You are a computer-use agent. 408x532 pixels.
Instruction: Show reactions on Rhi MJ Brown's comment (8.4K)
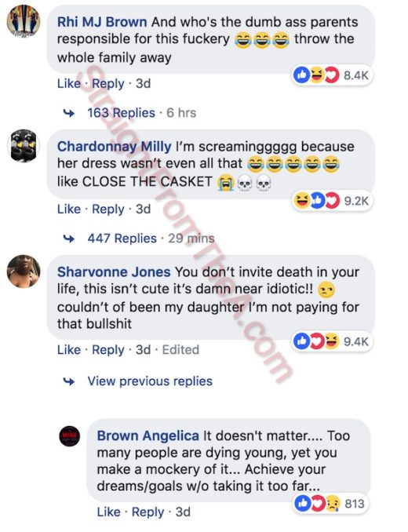point(332,75)
